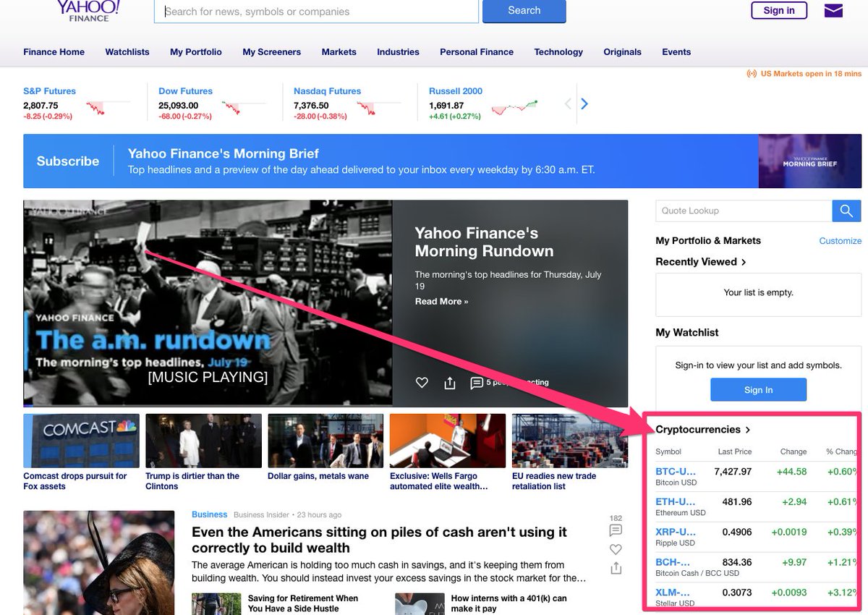Open Comcast drops pursuit thumbnail

[80, 441]
